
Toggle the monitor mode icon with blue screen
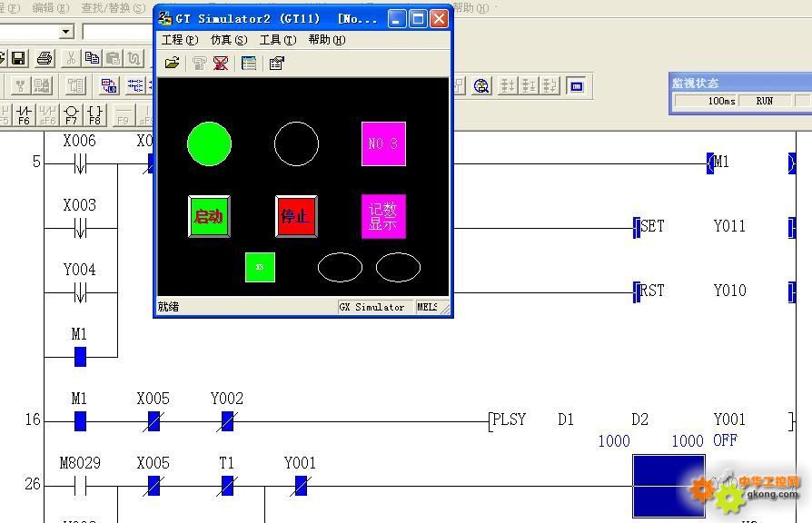[x=576, y=86]
